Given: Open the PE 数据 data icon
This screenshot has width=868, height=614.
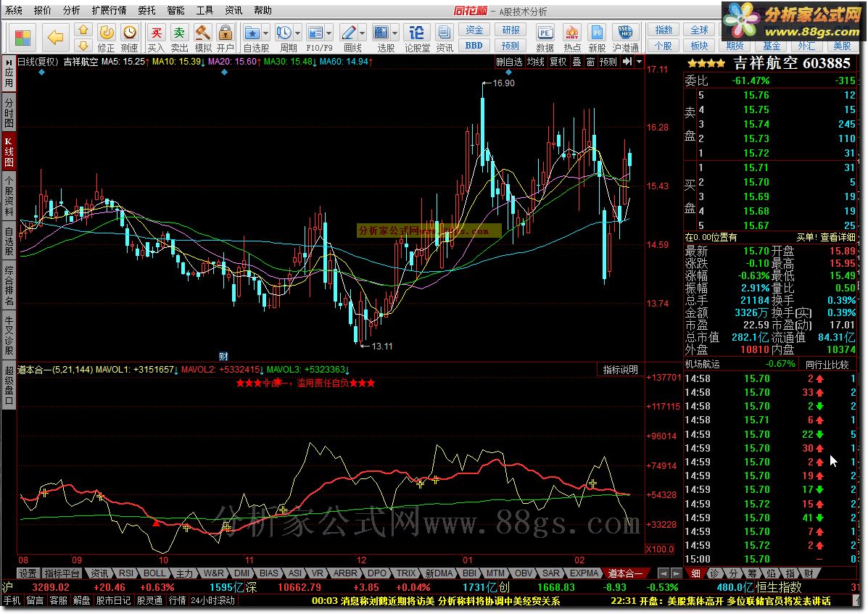Looking at the screenshot, I should pos(545,38).
